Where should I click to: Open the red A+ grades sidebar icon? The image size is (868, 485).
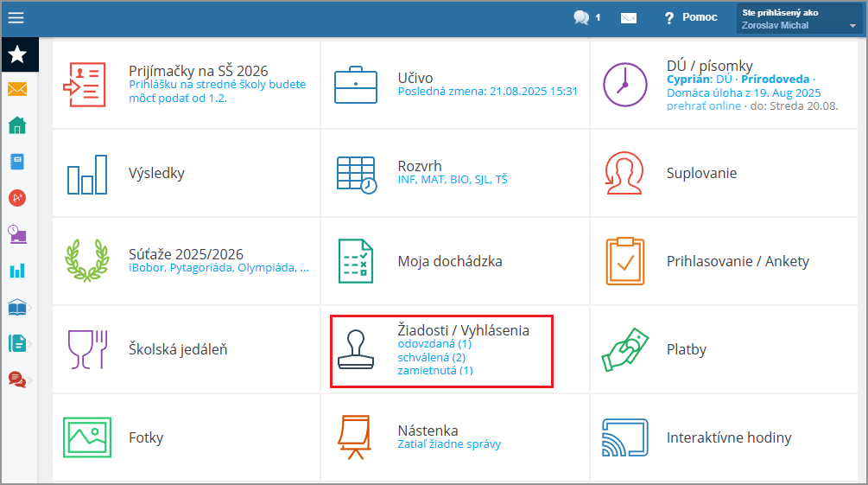[17, 197]
